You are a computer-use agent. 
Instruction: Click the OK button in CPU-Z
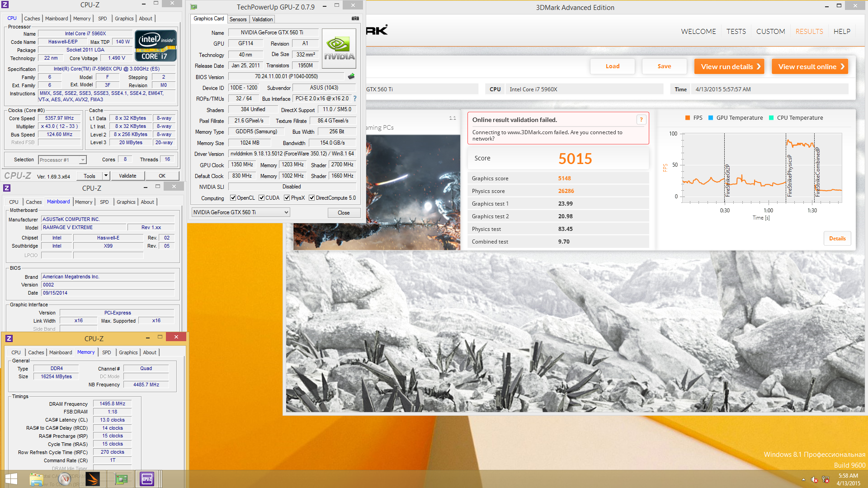[x=162, y=176]
